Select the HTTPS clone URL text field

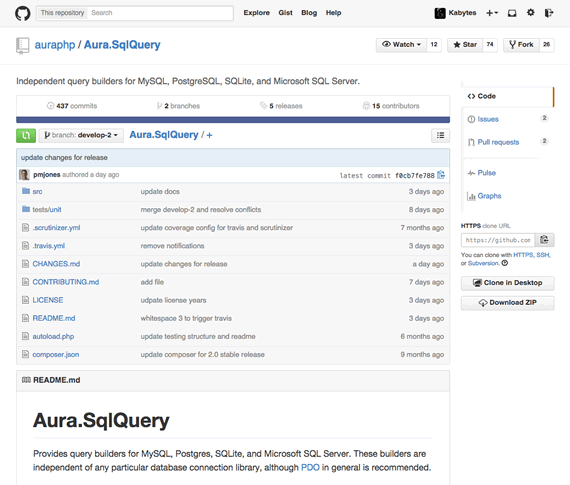click(498, 240)
